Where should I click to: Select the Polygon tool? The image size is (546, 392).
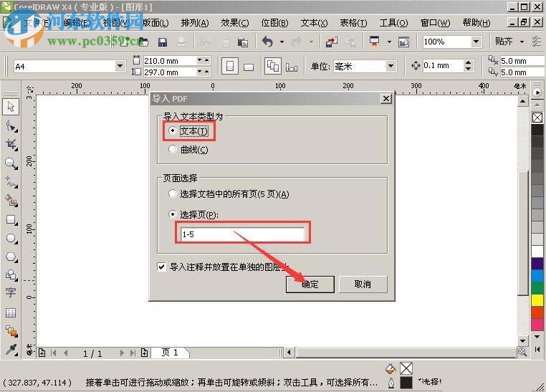(x=11, y=257)
